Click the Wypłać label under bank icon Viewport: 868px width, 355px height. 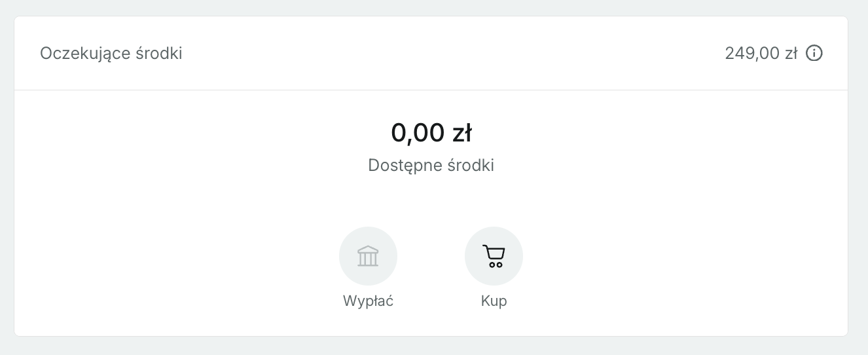[368, 301]
